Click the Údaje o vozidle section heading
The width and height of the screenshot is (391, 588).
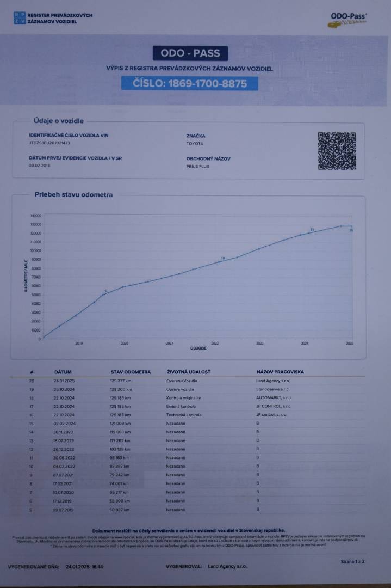click(59, 121)
